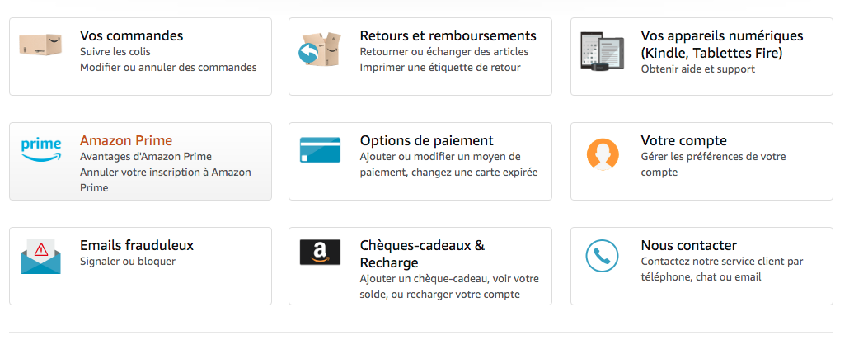Click the envelope warning icon for fraudulent emails

pos(40,256)
